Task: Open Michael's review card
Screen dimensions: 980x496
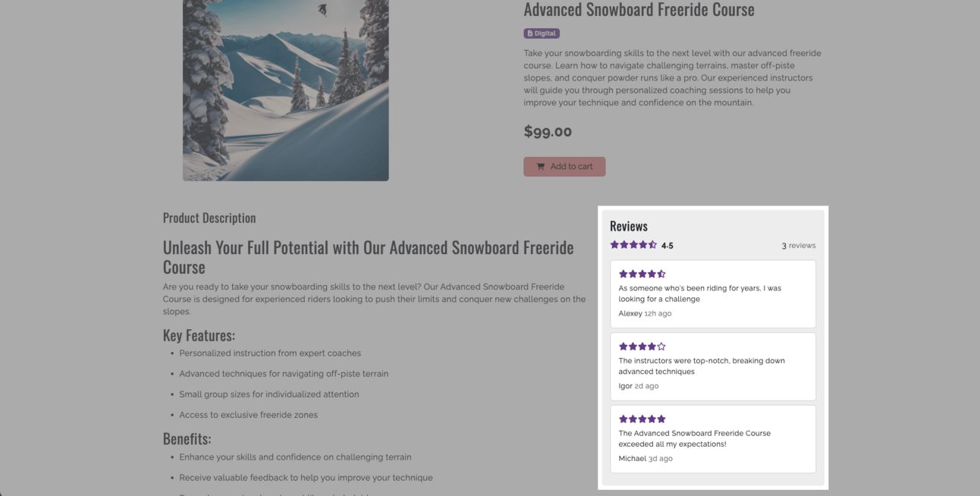Action: click(713, 439)
